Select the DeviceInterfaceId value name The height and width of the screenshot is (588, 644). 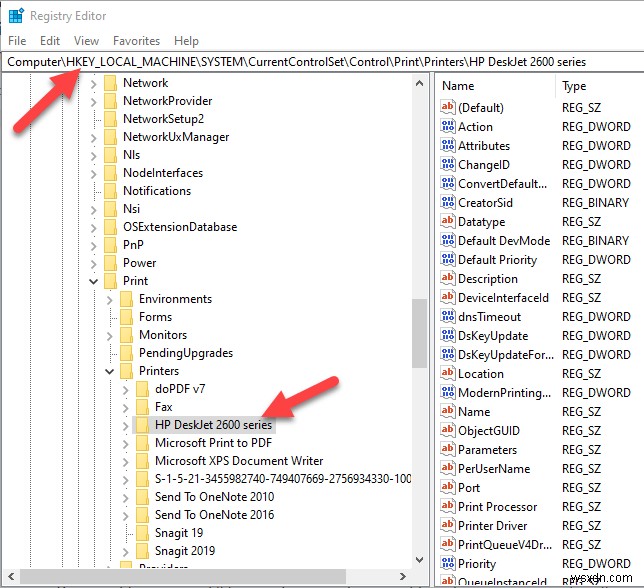[x=503, y=297]
